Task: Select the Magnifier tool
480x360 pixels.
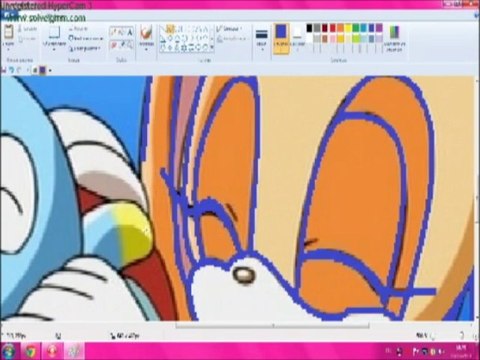Action: click(x=130, y=44)
